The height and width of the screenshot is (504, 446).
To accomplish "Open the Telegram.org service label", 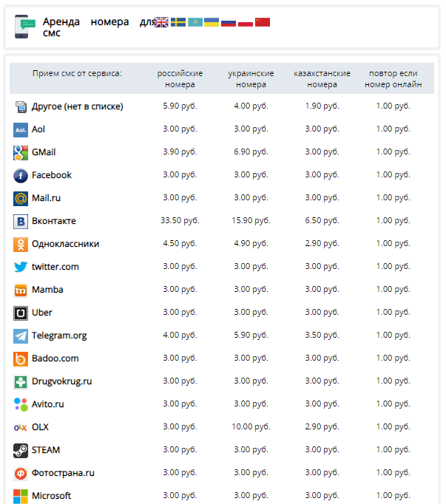I will [x=59, y=336].
